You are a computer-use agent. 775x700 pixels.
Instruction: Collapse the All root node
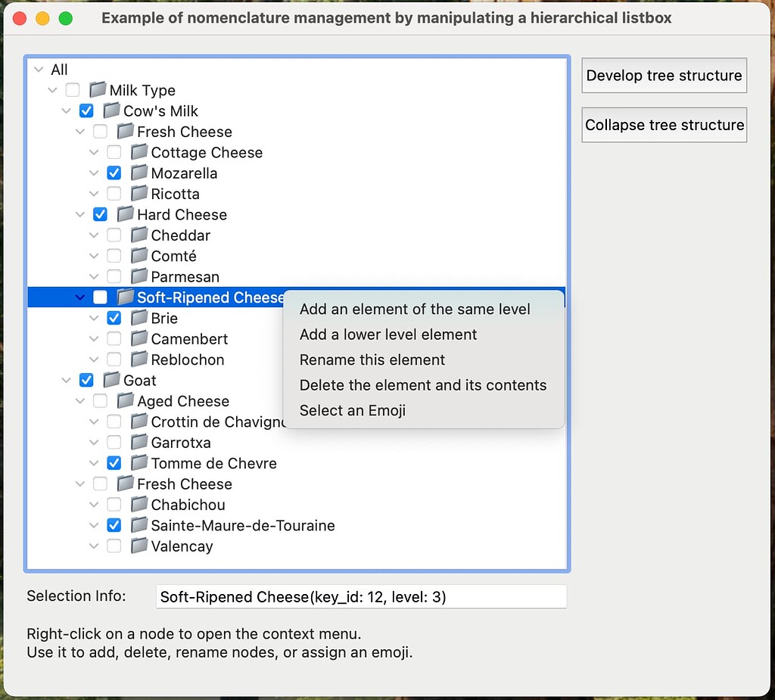38,69
